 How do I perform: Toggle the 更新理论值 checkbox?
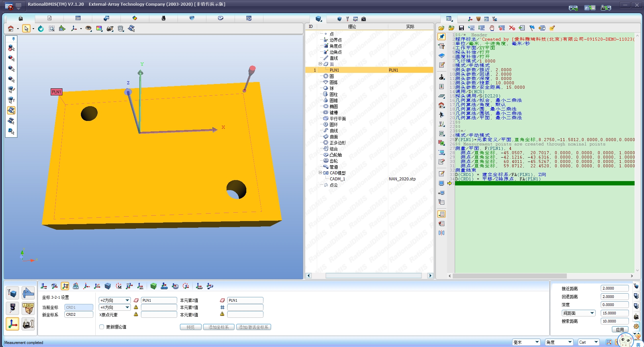102,327
